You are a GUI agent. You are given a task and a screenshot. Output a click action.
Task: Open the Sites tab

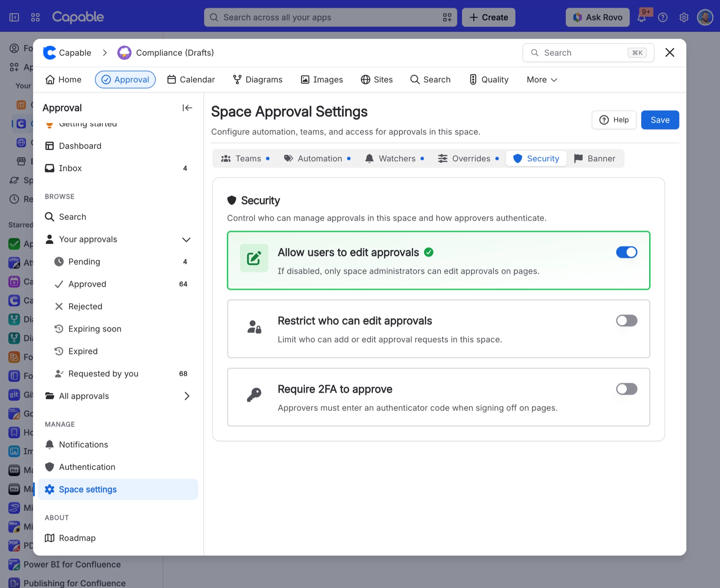pyautogui.click(x=377, y=80)
